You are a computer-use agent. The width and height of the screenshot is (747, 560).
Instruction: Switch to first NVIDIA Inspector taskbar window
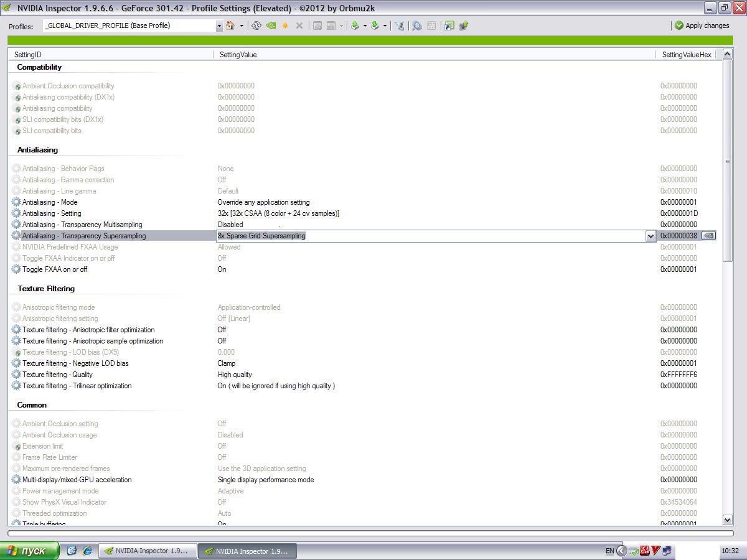click(x=147, y=551)
